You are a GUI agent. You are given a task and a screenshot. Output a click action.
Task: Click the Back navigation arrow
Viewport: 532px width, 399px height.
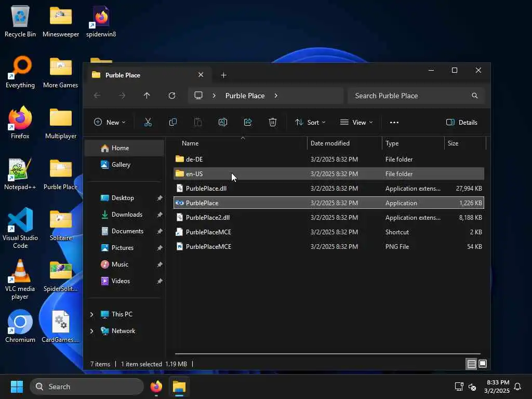pyautogui.click(x=97, y=96)
